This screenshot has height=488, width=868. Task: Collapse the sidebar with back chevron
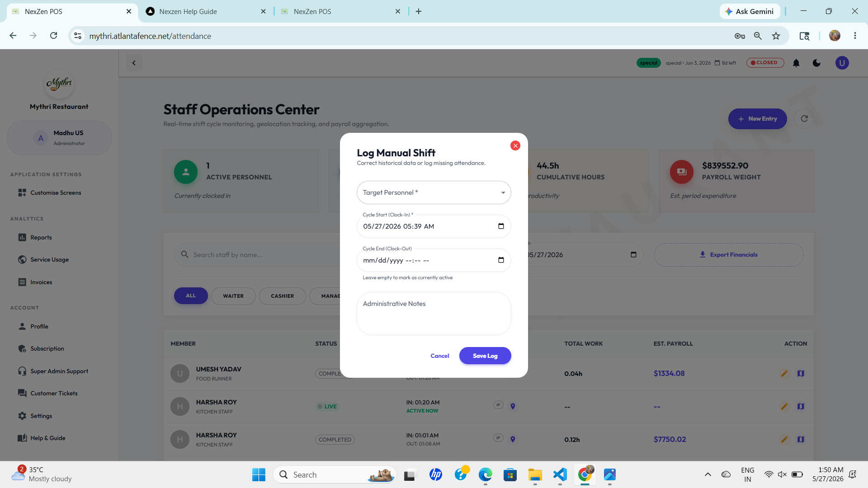coord(134,63)
